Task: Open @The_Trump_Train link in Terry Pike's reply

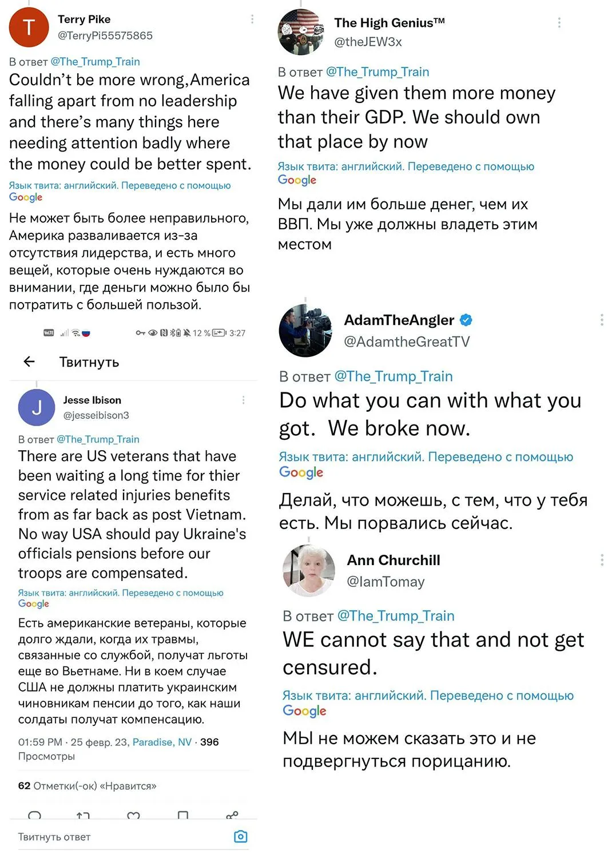Action: point(96,62)
